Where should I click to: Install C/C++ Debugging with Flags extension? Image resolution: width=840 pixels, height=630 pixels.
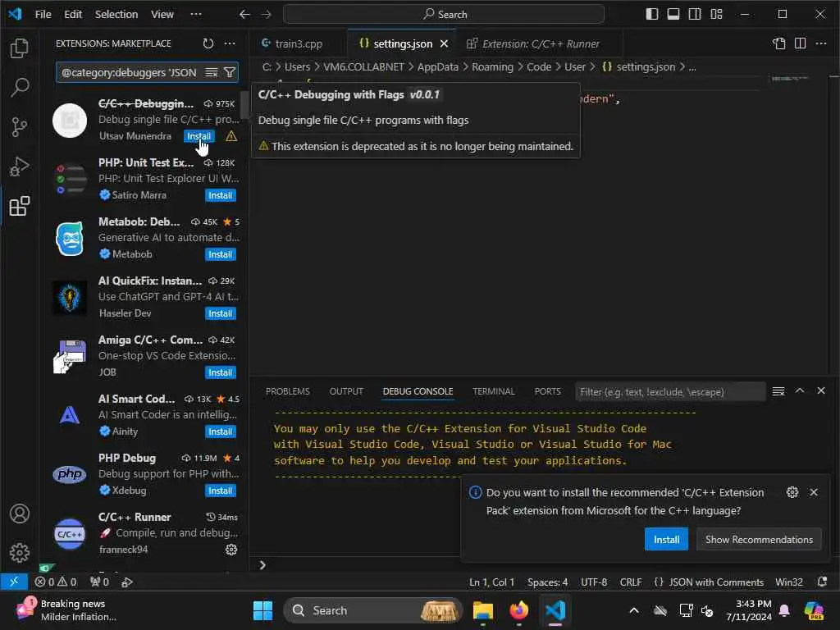199,136
